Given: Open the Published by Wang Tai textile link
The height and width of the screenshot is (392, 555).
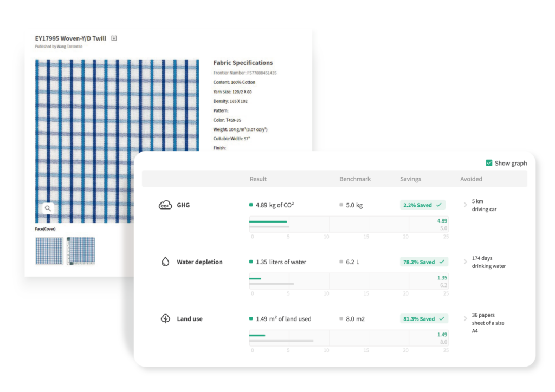Looking at the screenshot, I should (59, 47).
